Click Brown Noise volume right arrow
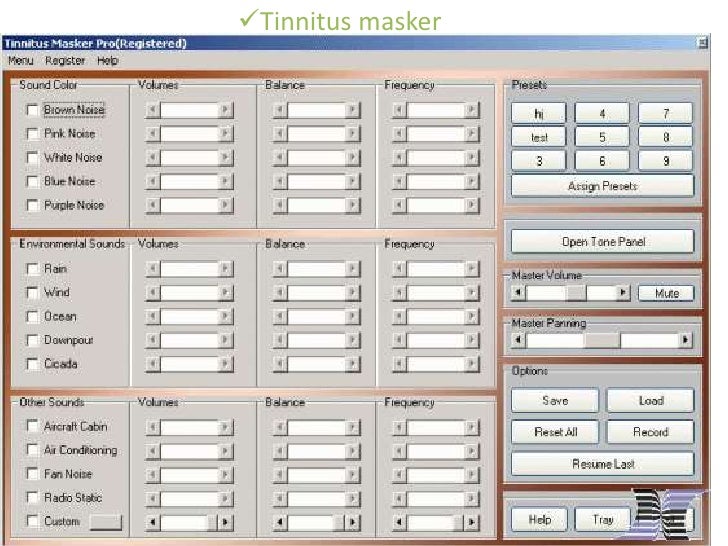This screenshot has height=546, width=728. [225, 110]
